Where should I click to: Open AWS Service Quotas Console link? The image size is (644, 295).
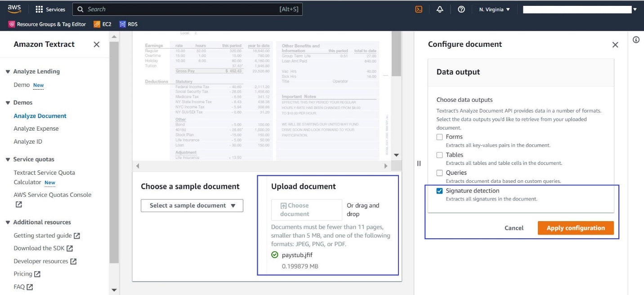click(x=52, y=195)
